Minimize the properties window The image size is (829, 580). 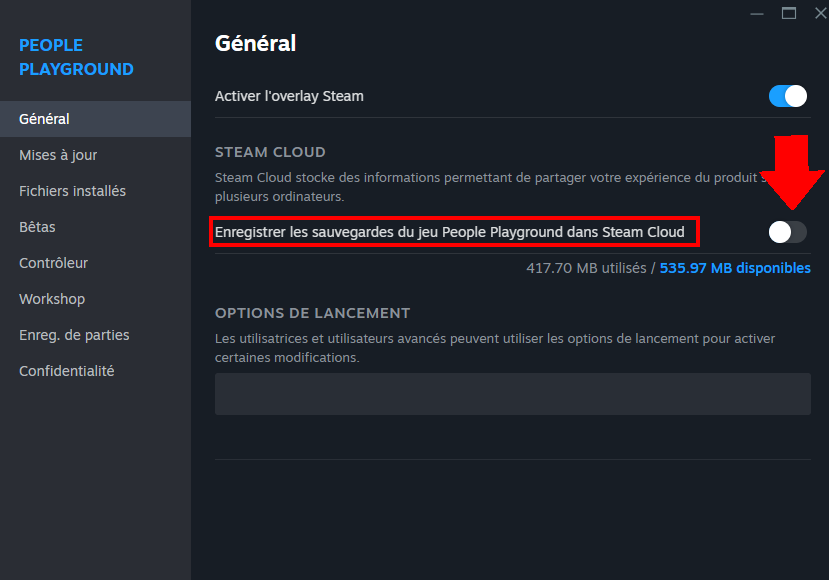coord(757,13)
